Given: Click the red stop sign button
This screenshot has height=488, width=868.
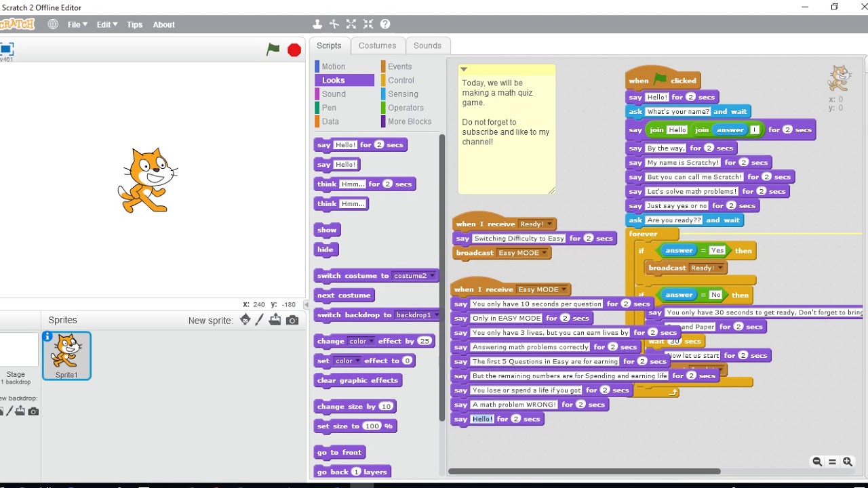Looking at the screenshot, I should [x=294, y=50].
